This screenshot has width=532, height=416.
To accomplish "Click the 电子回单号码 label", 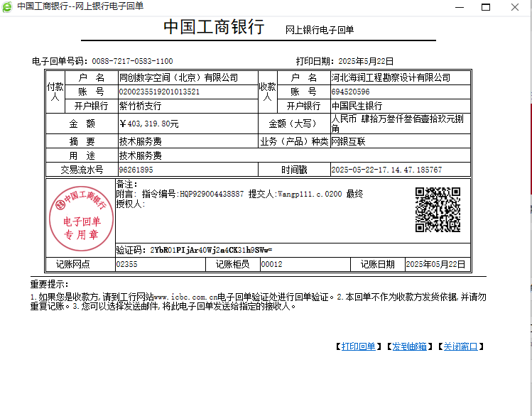I will click(x=60, y=61).
